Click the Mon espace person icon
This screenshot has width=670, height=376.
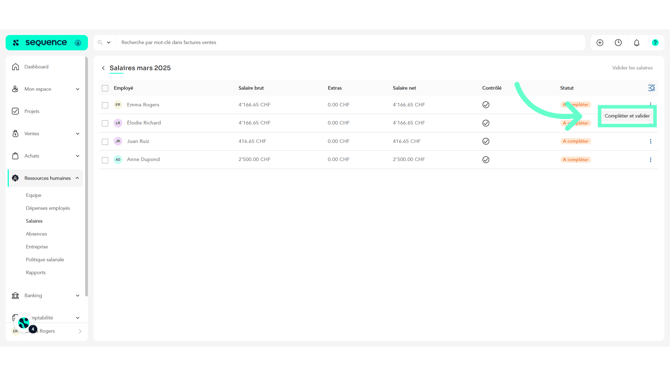tap(15, 89)
